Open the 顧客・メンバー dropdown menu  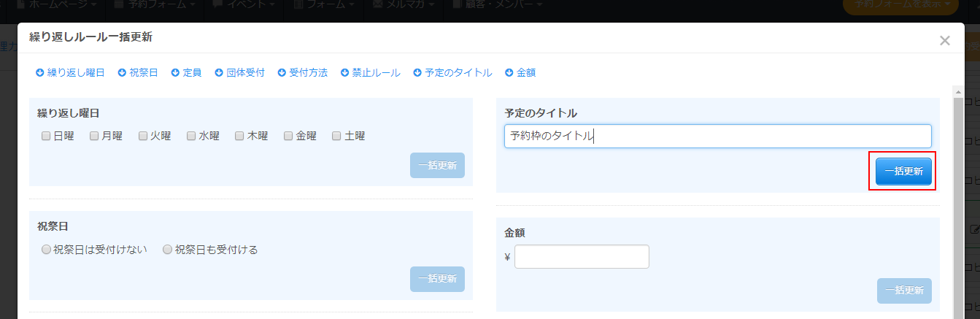click(x=503, y=5)
